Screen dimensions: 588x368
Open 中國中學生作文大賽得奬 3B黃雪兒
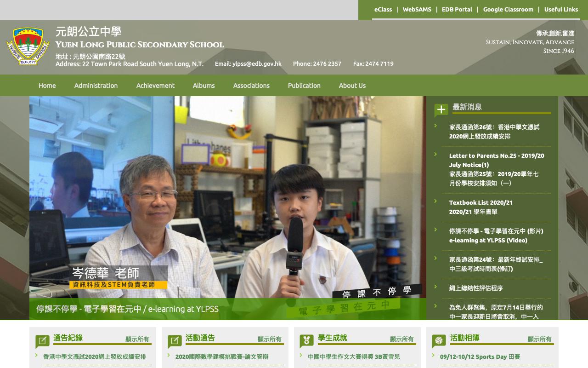pyautogui.click(x=354, y=356)
